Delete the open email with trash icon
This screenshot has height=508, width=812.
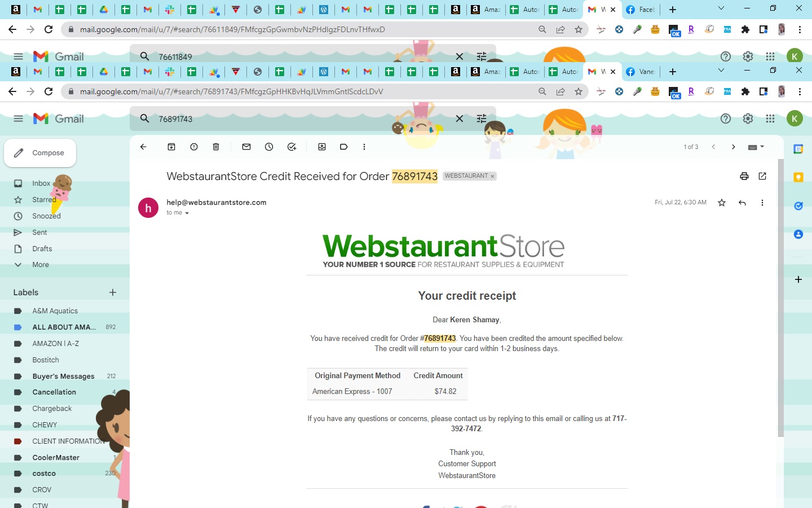point(216,147)
